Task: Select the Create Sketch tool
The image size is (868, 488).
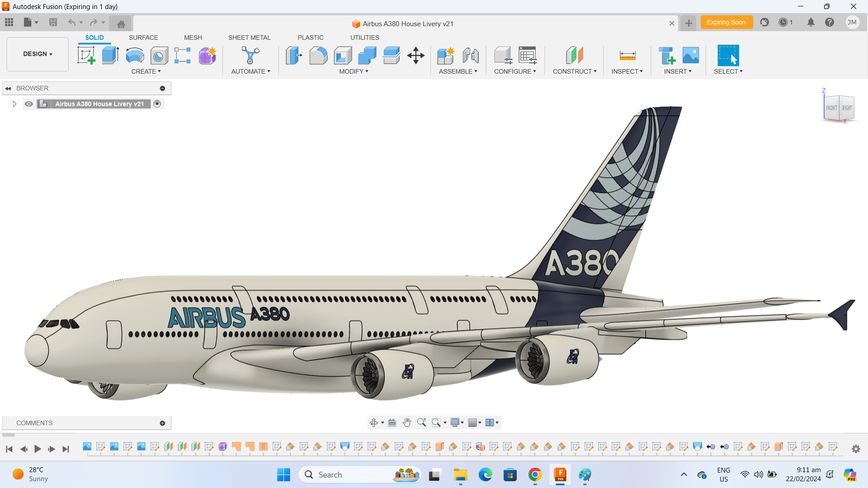Action: tap(86, 55)
